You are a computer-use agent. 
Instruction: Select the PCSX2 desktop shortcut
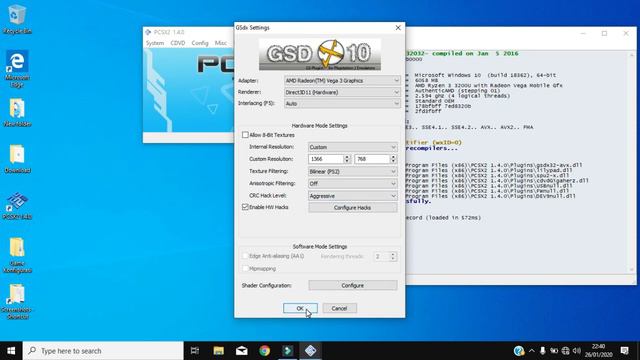coord(17,206)
